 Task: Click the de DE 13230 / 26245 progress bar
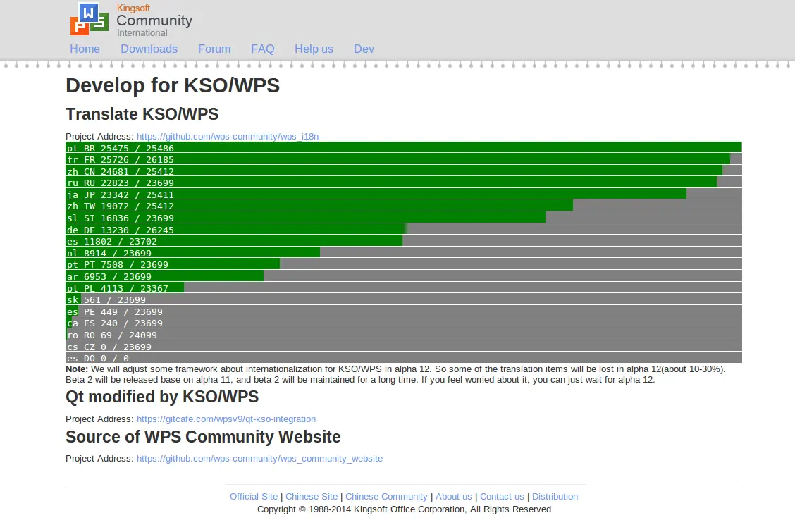point(404,229)
